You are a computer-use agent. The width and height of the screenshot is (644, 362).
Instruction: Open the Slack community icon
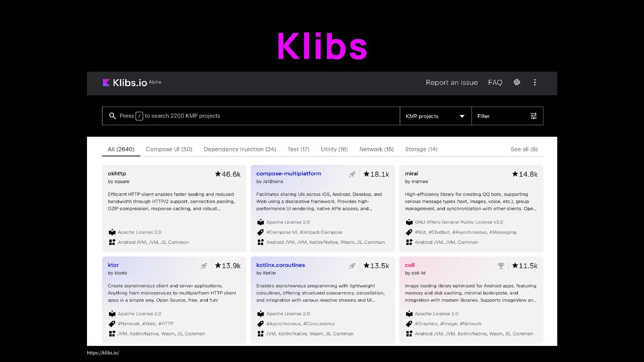[x=517, y=82]
